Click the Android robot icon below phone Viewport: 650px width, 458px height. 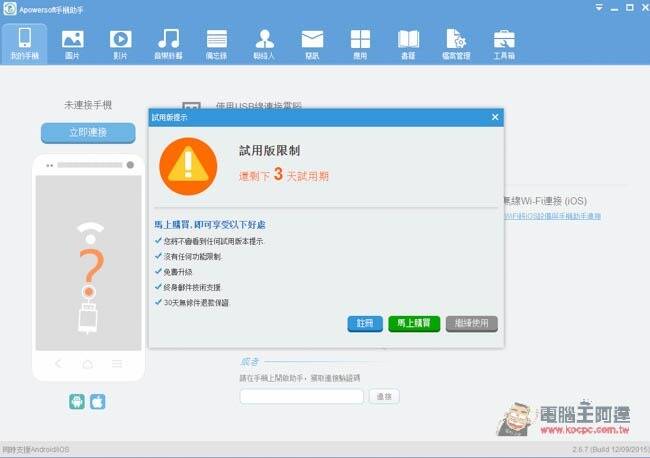(x=77, y=402)
